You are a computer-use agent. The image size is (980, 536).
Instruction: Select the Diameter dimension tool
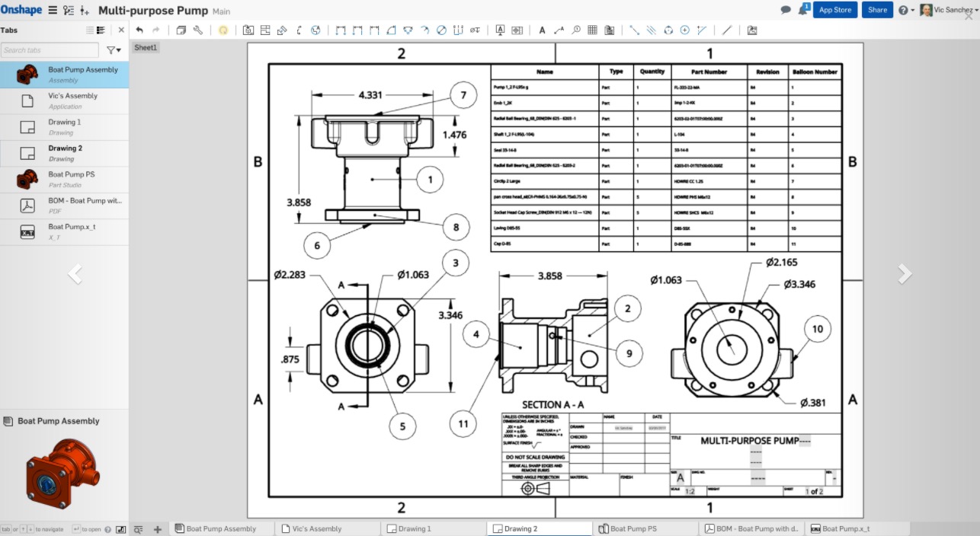point(441,30)
